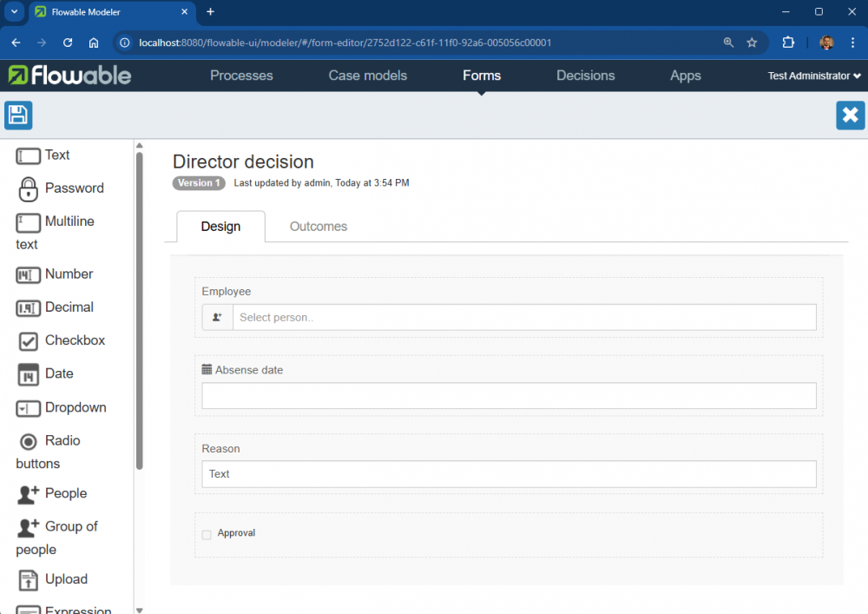Open the browser tab search chevron

tap(15, 12)
